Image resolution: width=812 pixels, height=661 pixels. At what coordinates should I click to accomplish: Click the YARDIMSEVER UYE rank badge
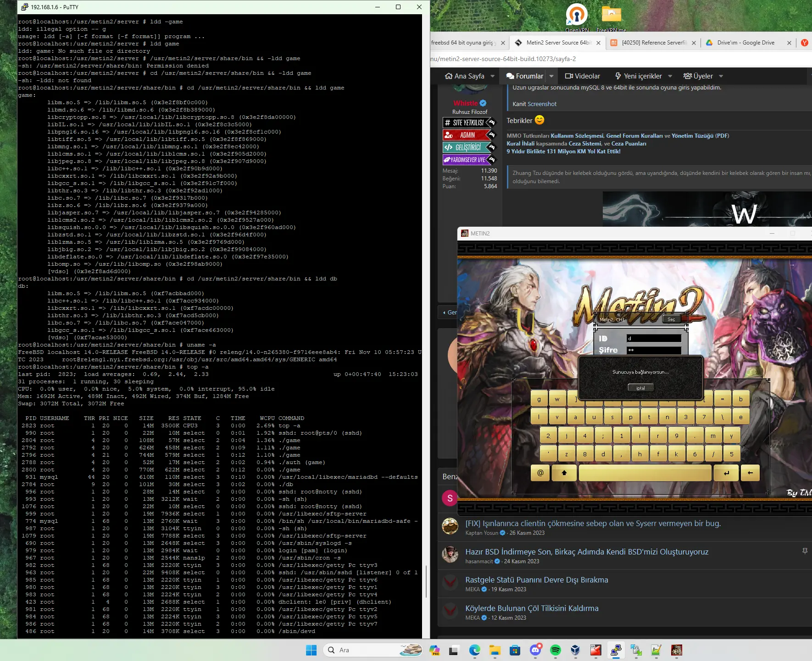(x=469, y=160)
